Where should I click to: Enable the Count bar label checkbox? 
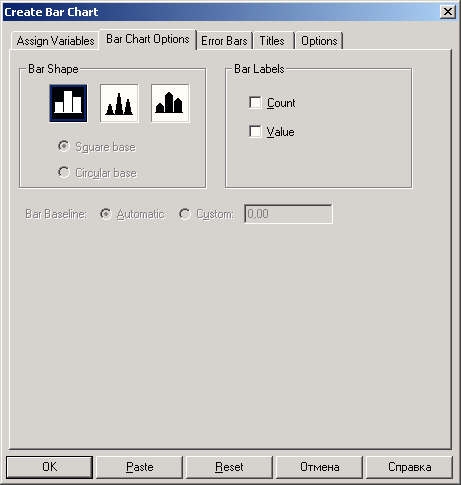255,103
